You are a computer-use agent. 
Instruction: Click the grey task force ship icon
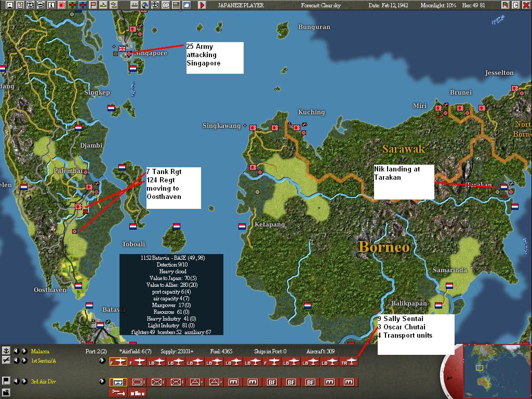(x=135, y=5)
